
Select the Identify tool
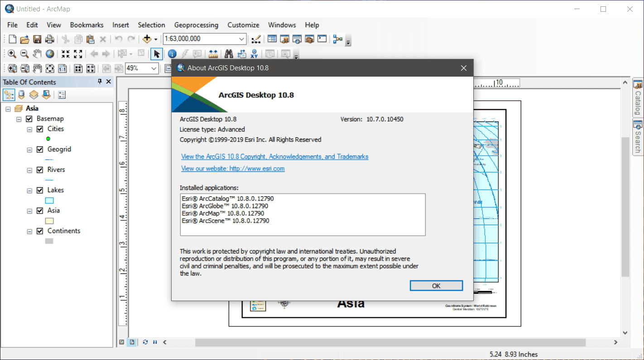172,54
